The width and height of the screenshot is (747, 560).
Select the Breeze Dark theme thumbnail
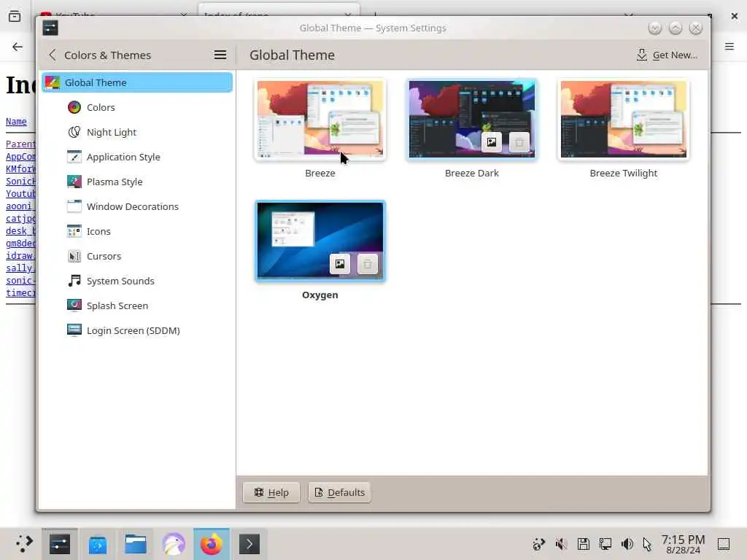472,119
